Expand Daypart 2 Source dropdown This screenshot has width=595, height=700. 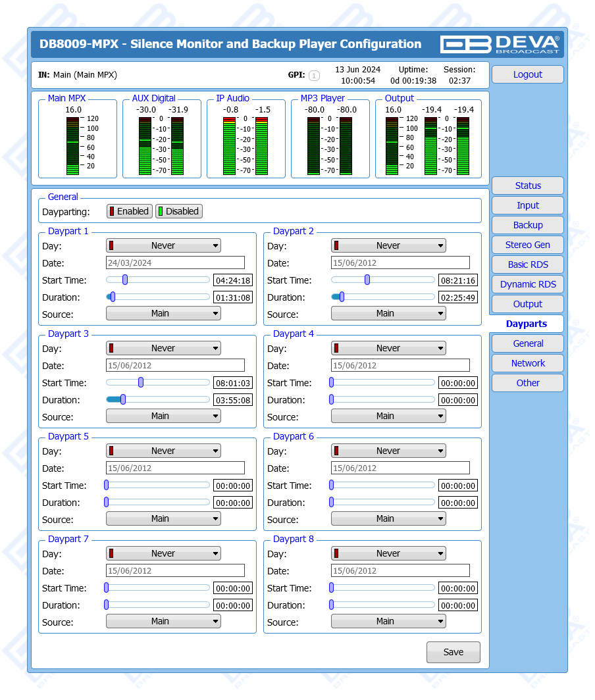388,314
